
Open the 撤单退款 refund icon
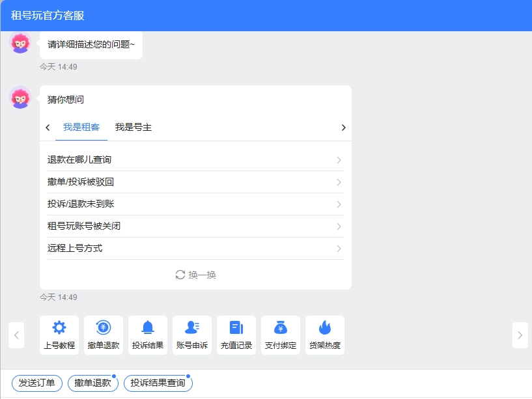click(x=104, y=328)
